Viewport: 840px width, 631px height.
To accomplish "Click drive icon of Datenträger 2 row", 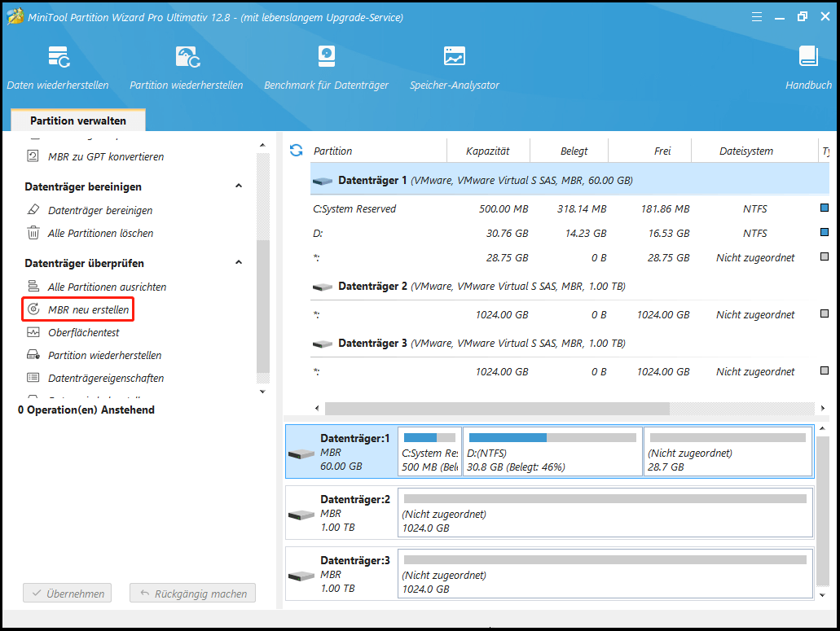I will click(x=323, y=287).
